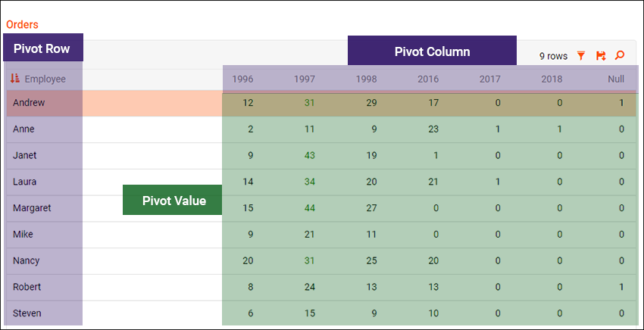Select the Anne employee row
Image resolution: width=644 pixels, height=330 pixels.
(x=321, y=129)
